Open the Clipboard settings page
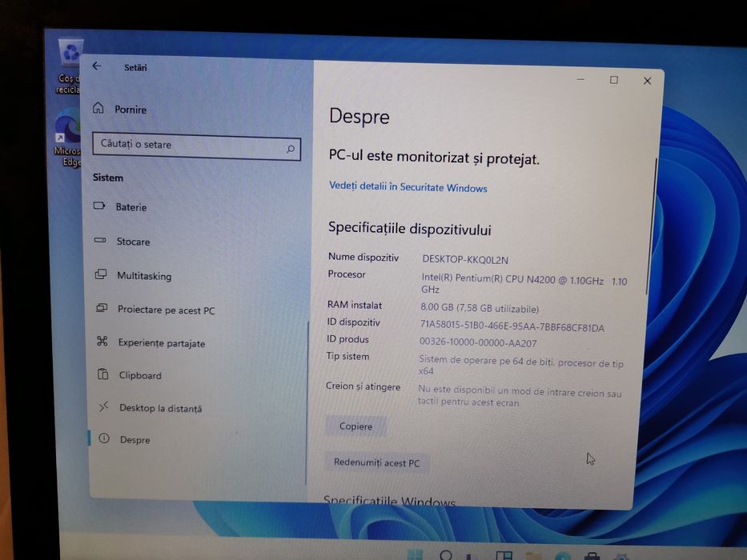 point(140,376)
